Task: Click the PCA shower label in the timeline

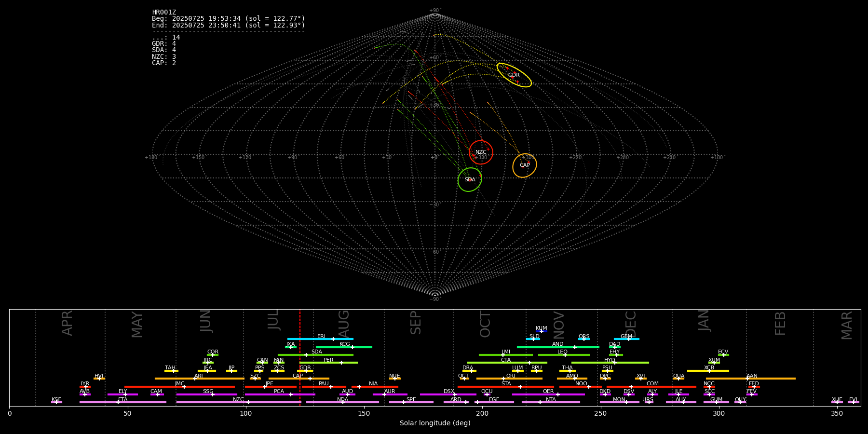Action: click(279, 392)
